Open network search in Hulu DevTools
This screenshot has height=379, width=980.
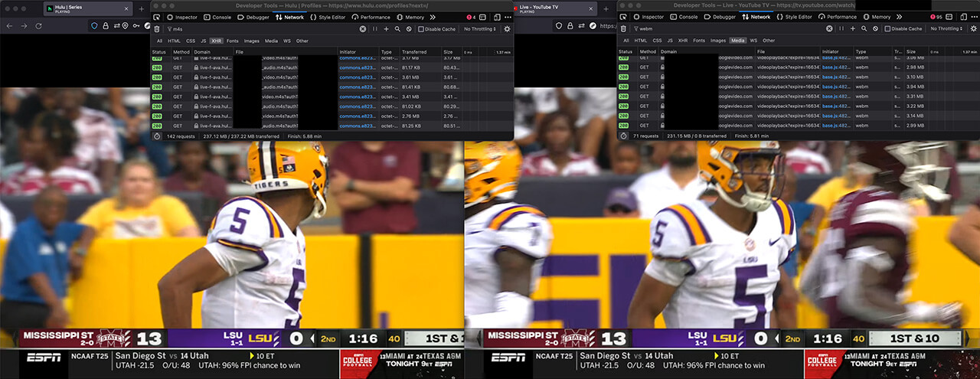(x=397, y=29)
